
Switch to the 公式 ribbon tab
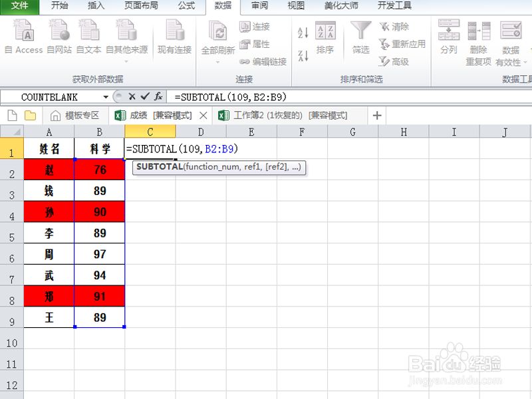(187, 6)
